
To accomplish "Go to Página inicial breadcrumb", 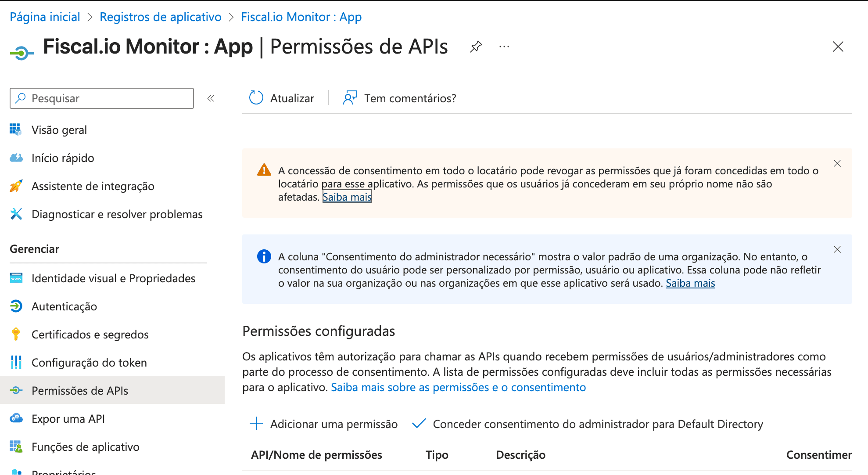I will (x=45, y=17).
